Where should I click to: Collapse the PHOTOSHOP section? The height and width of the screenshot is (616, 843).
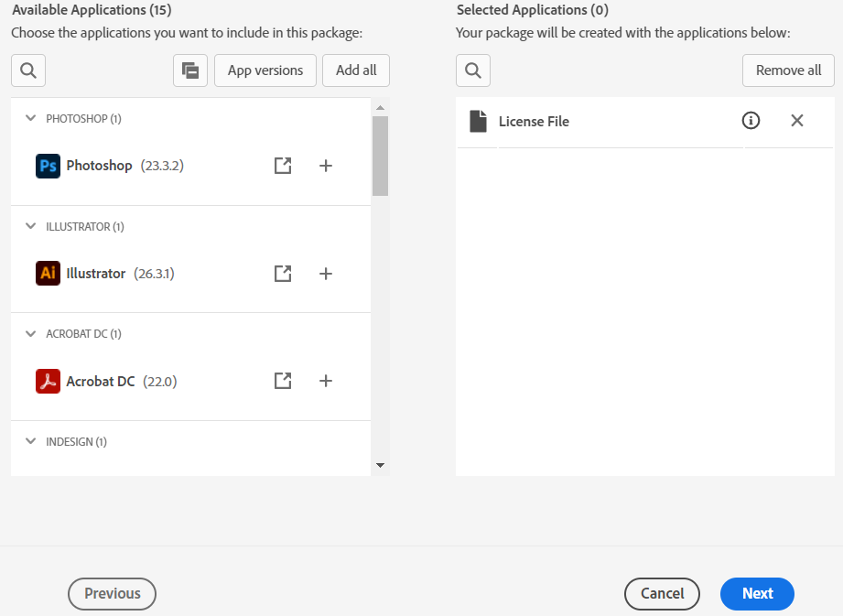pos(30,118)
